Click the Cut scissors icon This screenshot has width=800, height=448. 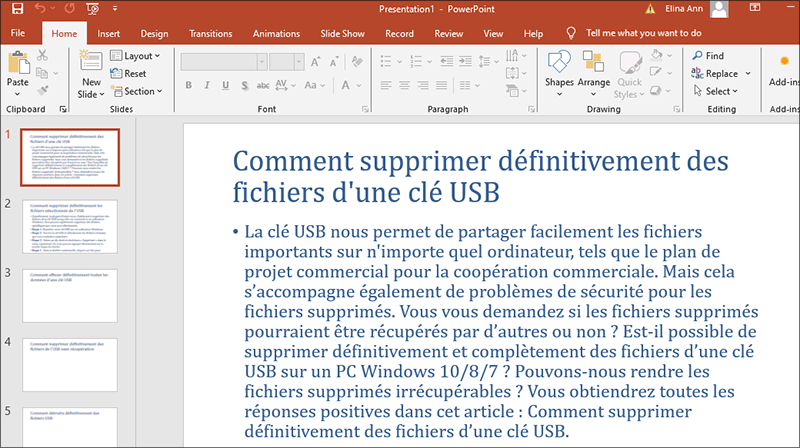click(42, 56)
